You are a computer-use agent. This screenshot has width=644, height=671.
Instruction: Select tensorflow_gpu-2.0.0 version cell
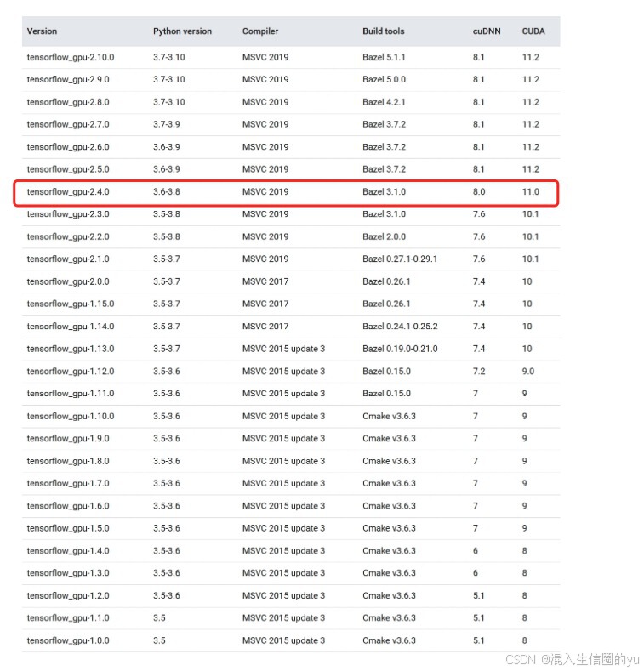[68, 281]
